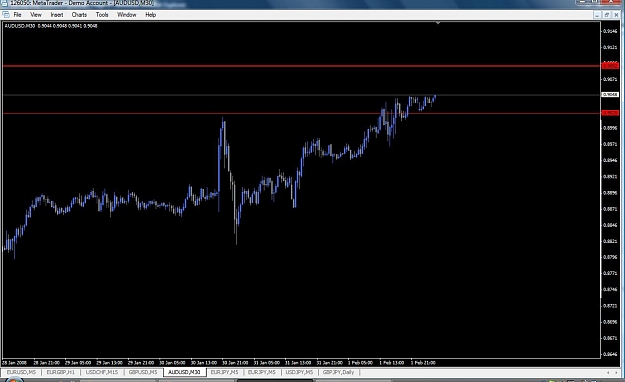The image size is (625, 382).
Task: Open the Window menu
Action: pyautogui.click(x=127, y=15)
